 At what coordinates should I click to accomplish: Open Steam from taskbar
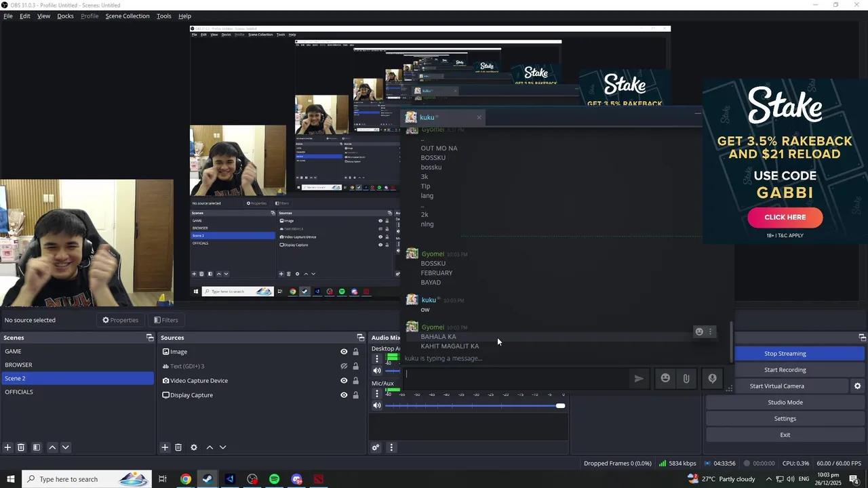208,479
